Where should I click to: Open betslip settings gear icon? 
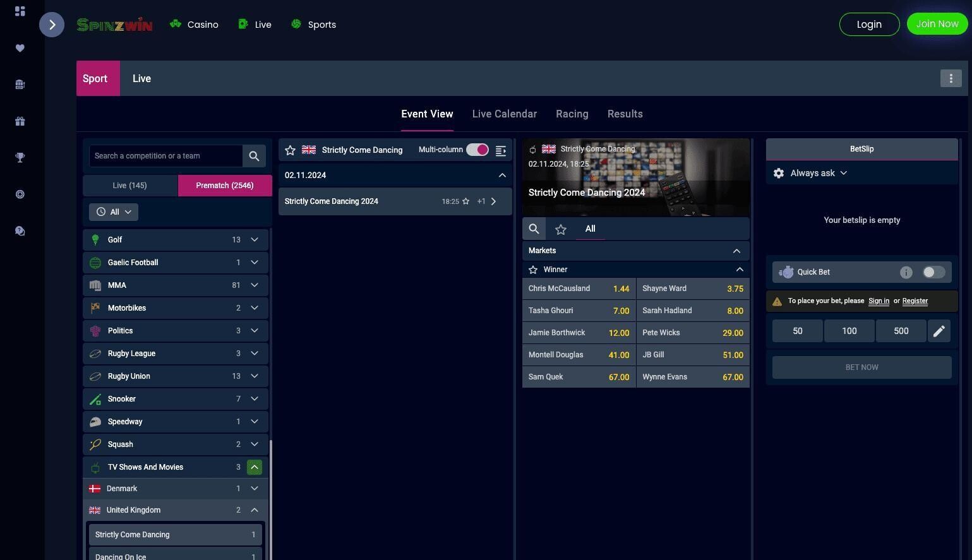pyautogui.click(x=779, y=173)
